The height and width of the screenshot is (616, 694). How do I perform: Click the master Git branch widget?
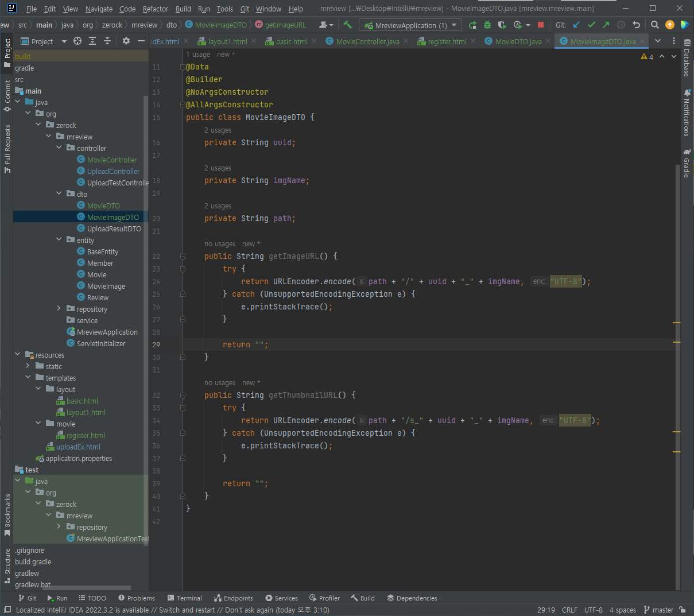[658, 610]
